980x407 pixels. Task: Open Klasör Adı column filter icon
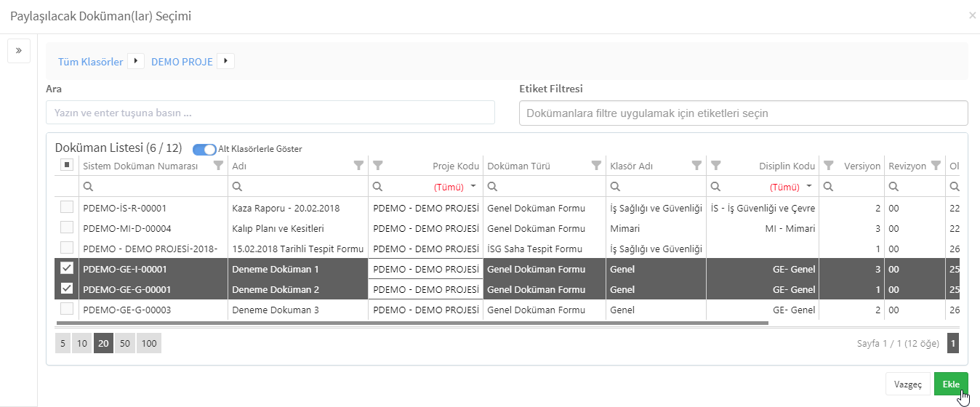[696, 166]
